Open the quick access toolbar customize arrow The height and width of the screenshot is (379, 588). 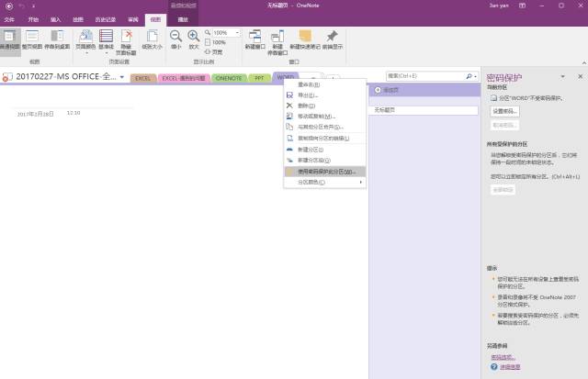pyautogui.click(x=33, y=6)
